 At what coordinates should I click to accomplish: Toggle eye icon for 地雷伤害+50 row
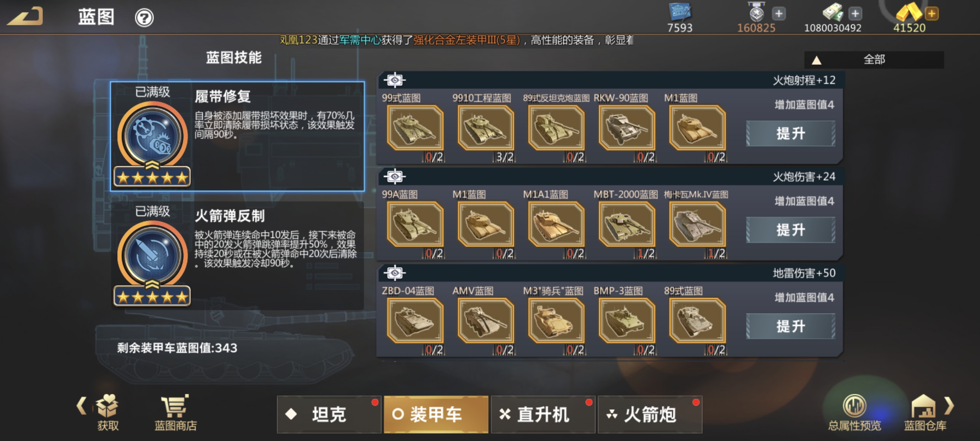tap(394, 273)
